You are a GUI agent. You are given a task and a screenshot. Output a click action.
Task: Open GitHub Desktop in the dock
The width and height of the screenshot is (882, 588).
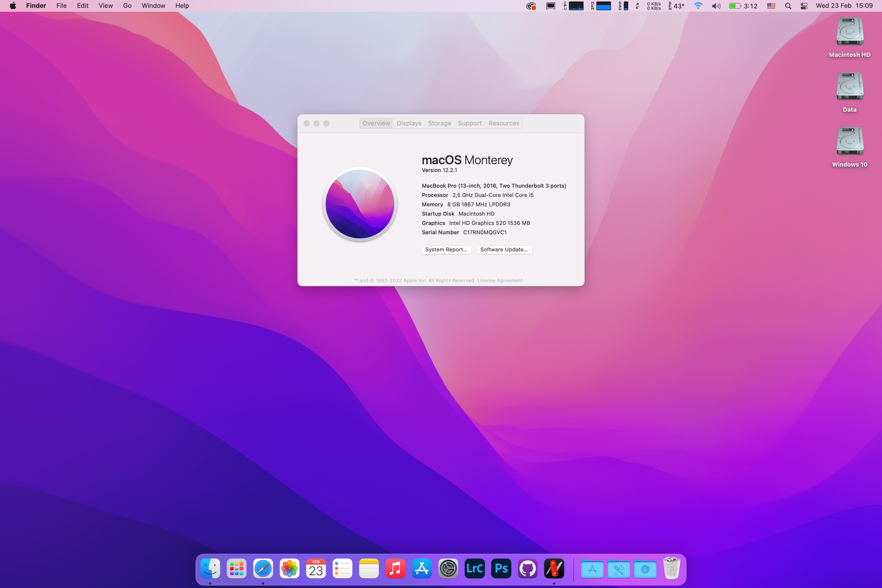pos(528,568)
